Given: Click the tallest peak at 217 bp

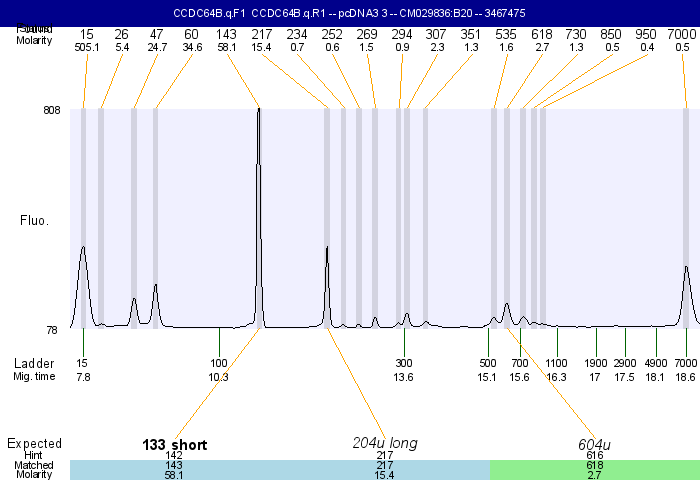Looking at the screenshot, I should (x=259, y=110).
